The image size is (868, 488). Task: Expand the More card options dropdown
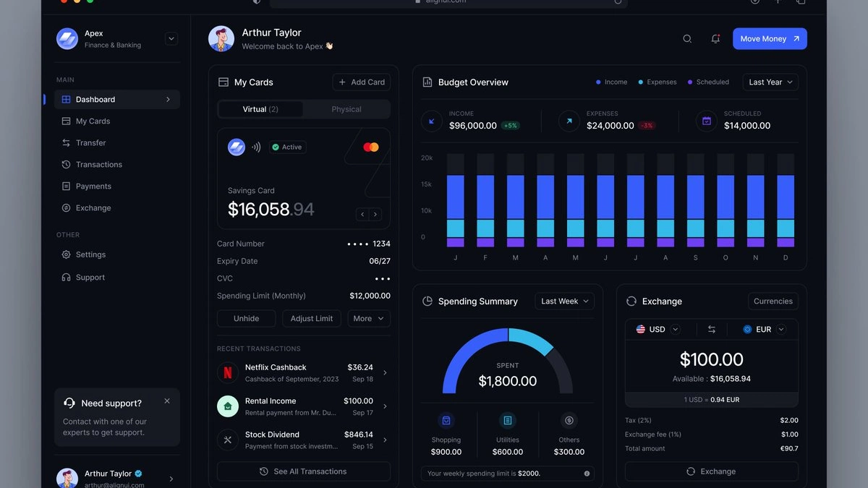(x=369, y=319)
